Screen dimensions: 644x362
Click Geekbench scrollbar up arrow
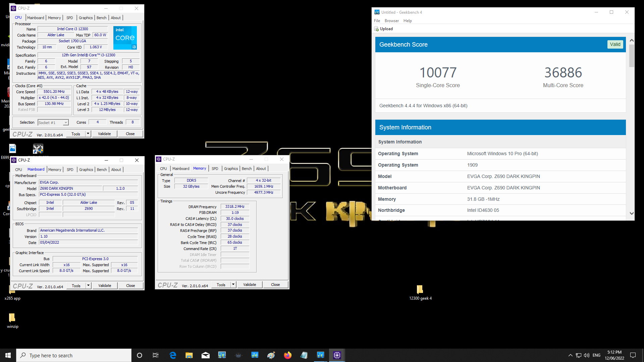632,40
